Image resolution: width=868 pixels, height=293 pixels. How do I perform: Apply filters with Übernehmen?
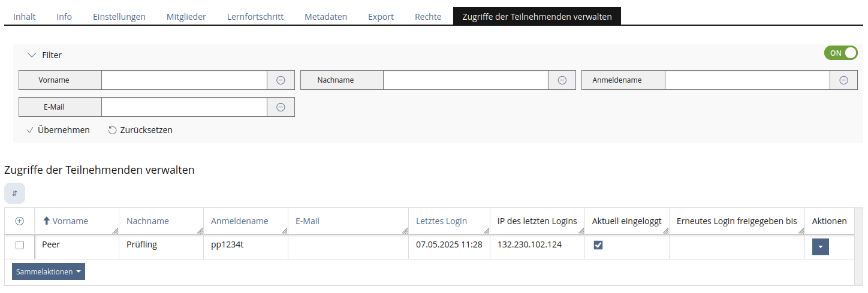[58, 130]
